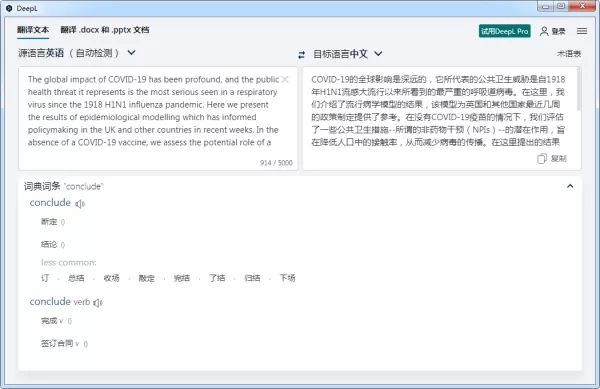Minimize the DeepL window
The image size is (600, 389).
(x=546, y=7)
